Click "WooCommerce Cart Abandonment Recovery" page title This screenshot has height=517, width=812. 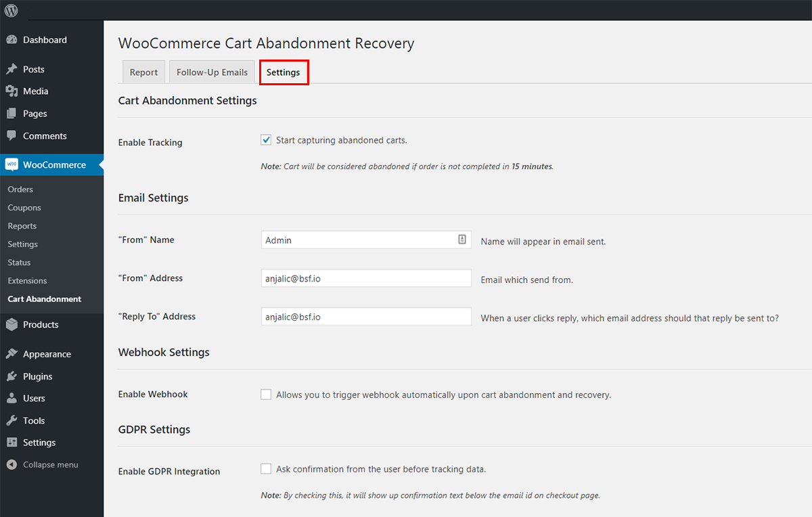[266, 44]
